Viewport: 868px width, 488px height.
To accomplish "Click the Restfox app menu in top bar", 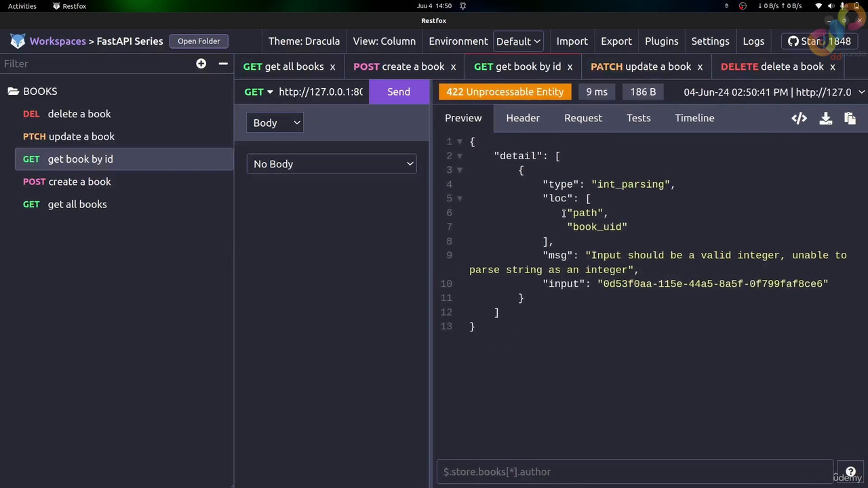I will pos(69,6).
